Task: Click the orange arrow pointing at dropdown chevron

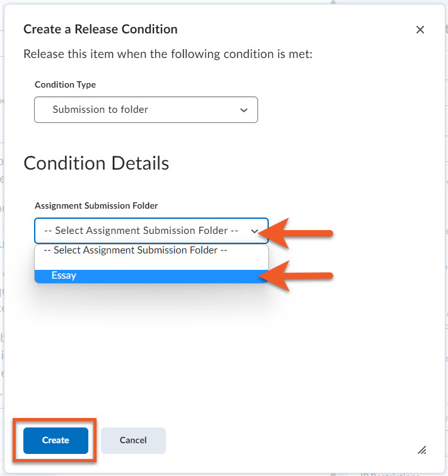Action: (300, 233)
